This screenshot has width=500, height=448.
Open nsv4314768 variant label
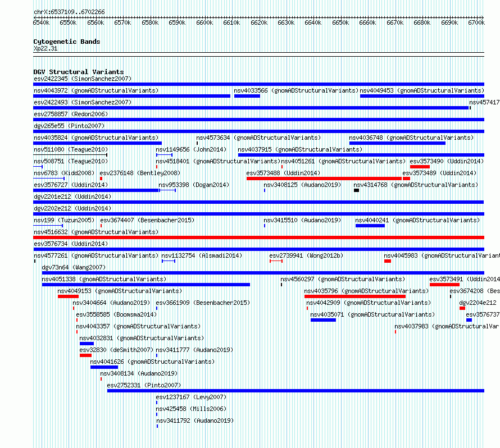tap(416, 185)
